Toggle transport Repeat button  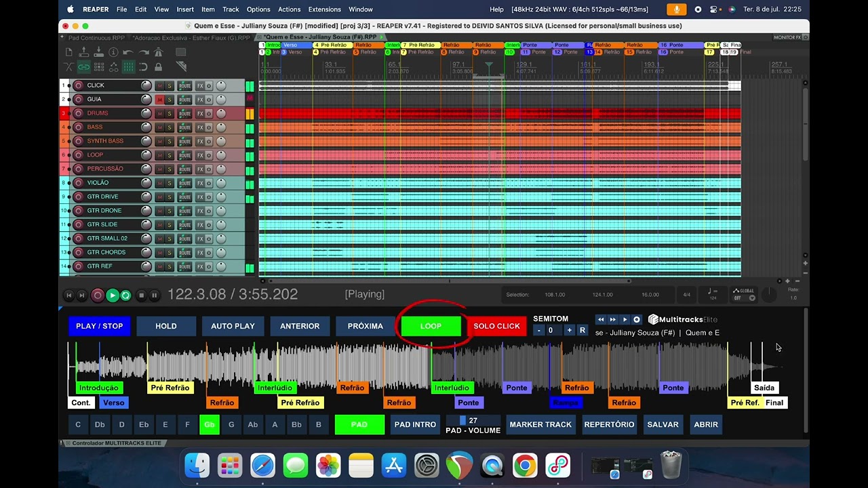pyautogui.click(x=125, y=295)
